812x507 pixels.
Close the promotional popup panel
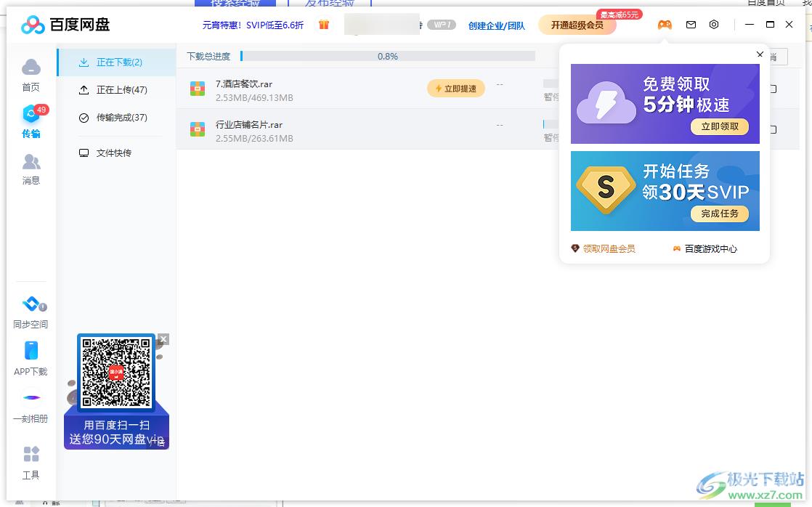pos(760,54)
